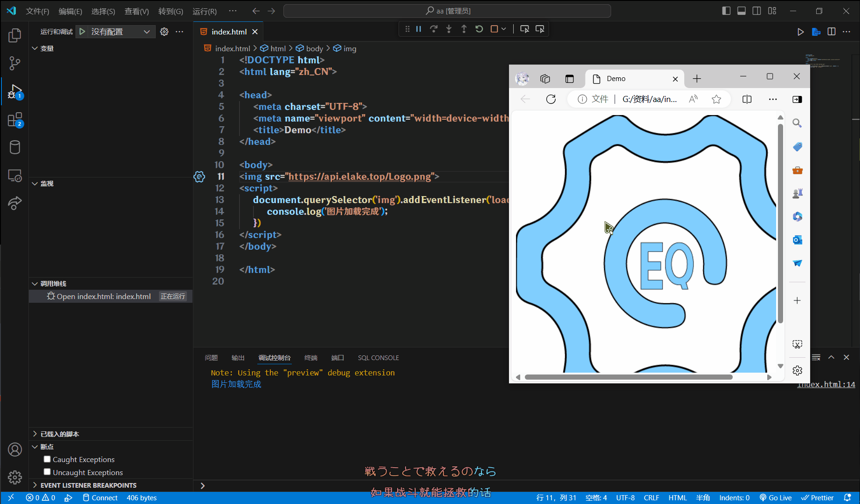Expand Event Listener Breakpoints section
Image resolution: width=860 pixels, height=504 pixels.
pos(34,485)
